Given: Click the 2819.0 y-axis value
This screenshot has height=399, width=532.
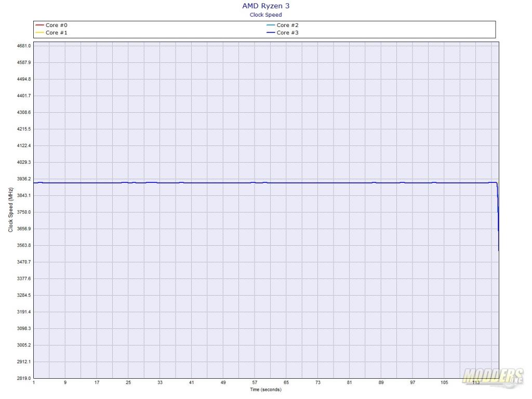Looking at the screenshot, I should pyautogui.click(x=24, y=378).
